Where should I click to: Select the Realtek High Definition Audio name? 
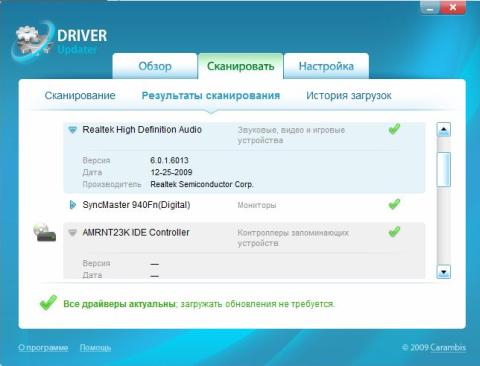pos(142,130)
